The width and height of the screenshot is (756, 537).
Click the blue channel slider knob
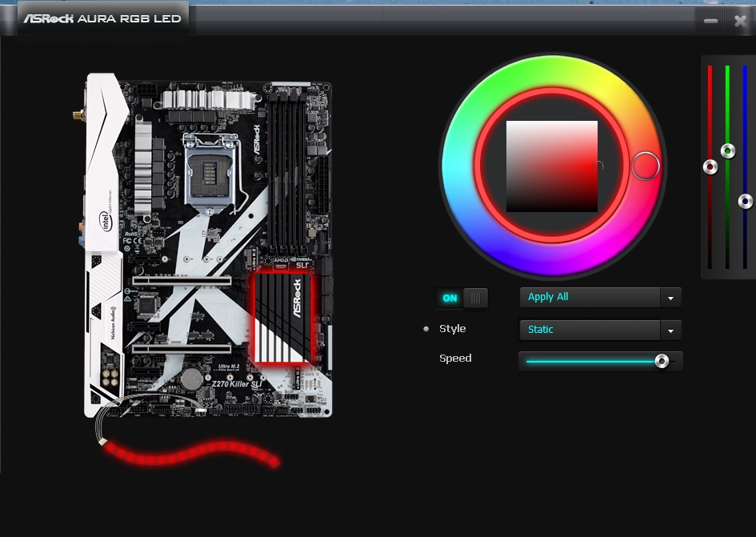click(x=746, y=201)
